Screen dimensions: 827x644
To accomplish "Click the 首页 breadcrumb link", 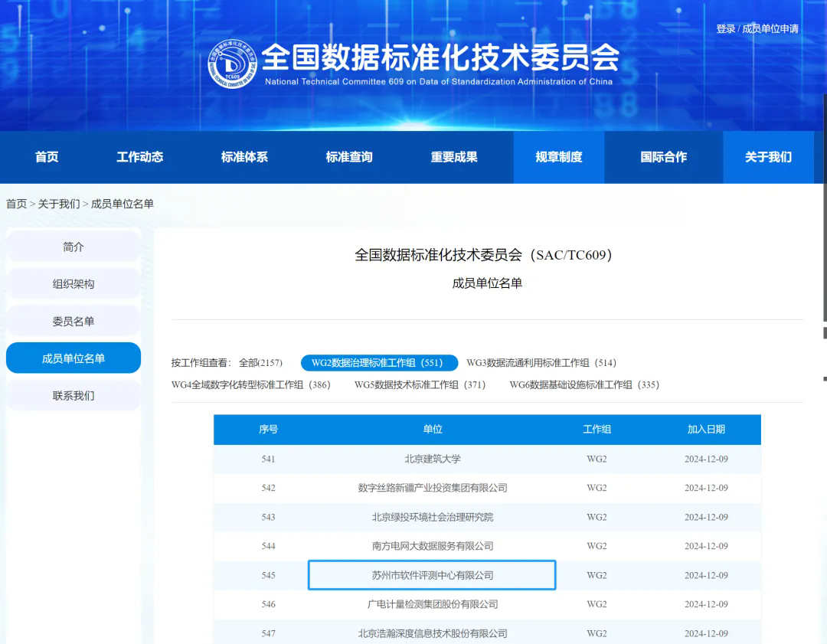I will [x=16, y=204].
